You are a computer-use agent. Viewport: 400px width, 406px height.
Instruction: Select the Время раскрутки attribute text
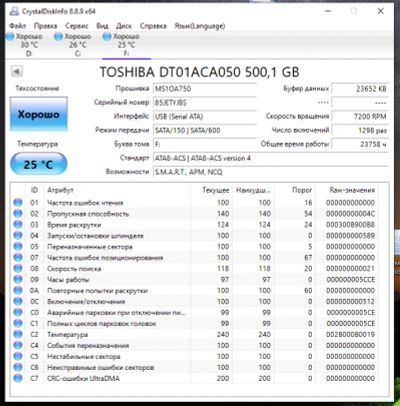tap(74, 225)
